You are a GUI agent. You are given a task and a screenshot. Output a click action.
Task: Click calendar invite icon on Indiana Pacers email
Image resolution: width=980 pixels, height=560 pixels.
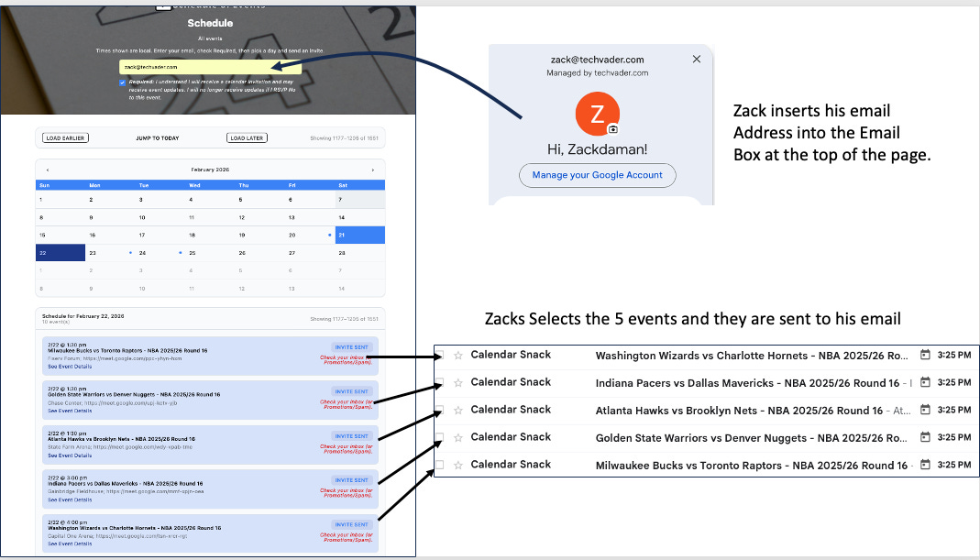(925, 382)
